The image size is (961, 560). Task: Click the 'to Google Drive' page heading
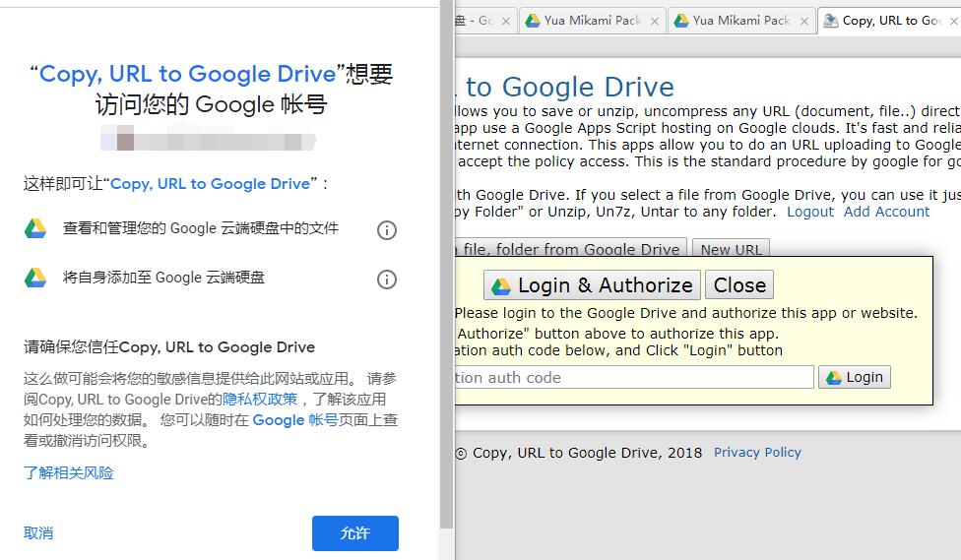pyautogui.click(x=570, y=87)
